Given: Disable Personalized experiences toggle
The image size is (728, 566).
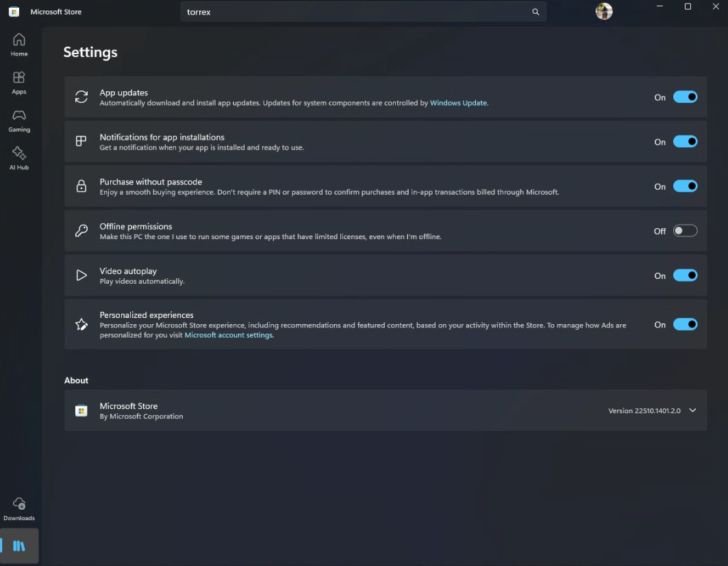Looking at the screenshot, I should pos(685,325).
